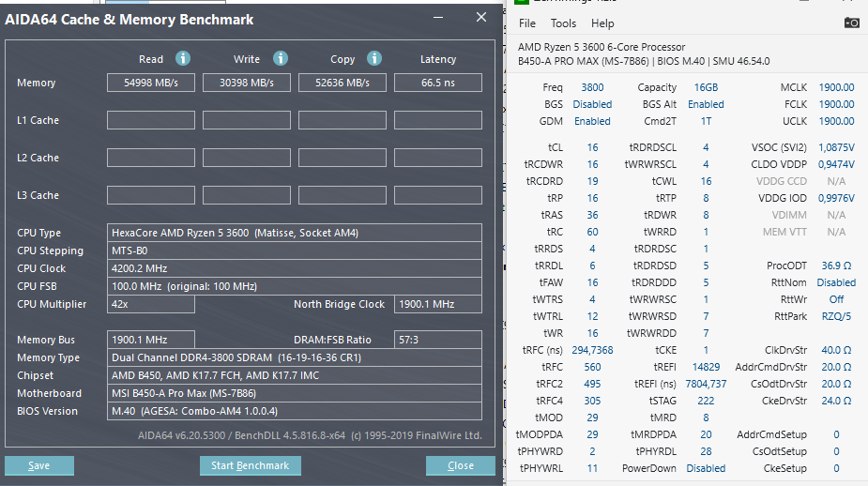Open Read info icon in AIDA64

coord(183,58)
